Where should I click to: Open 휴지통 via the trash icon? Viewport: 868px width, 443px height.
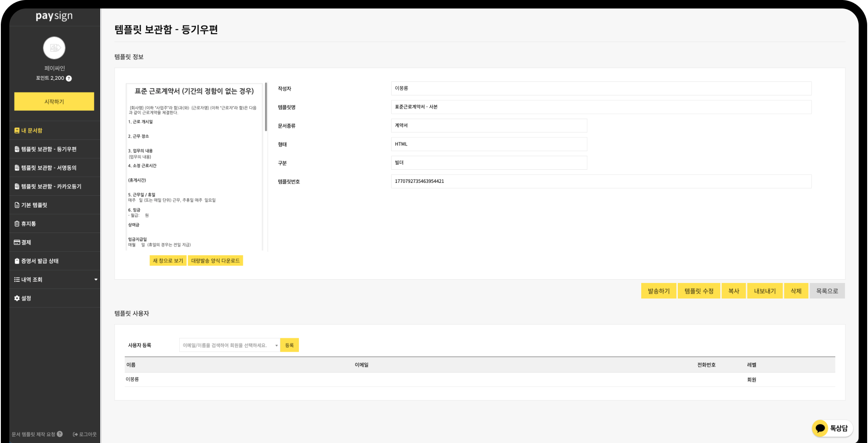point(17,224)
